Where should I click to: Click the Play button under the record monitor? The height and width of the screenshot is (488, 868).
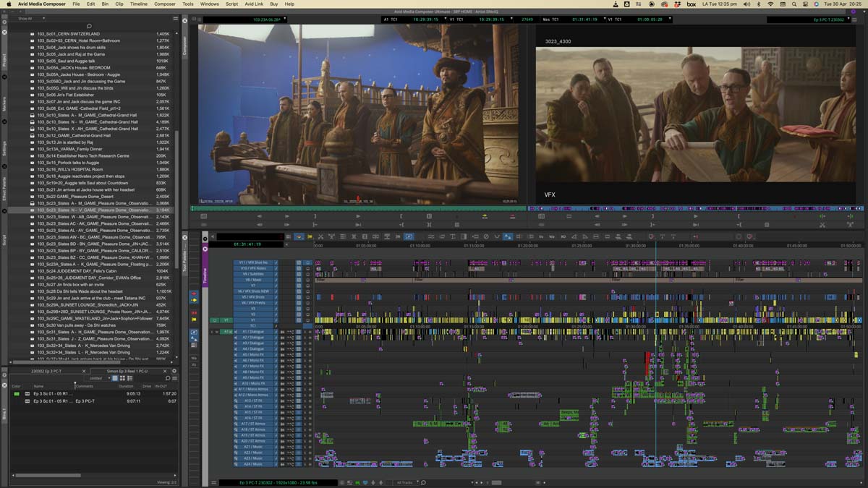click(x=695, y=216)
